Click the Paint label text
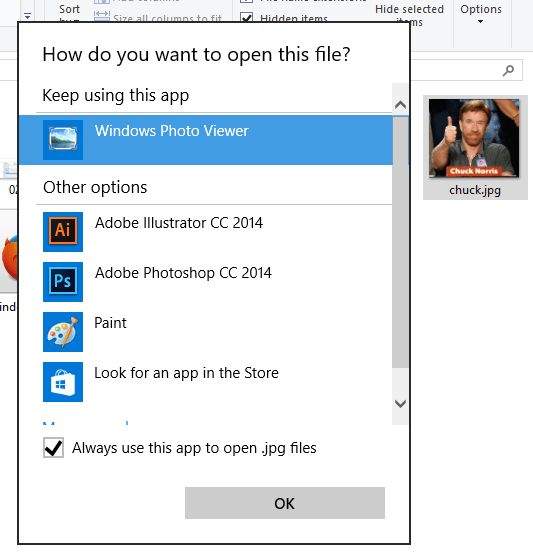This screenshot has height=552, width=533. click(x=111, y=323)
